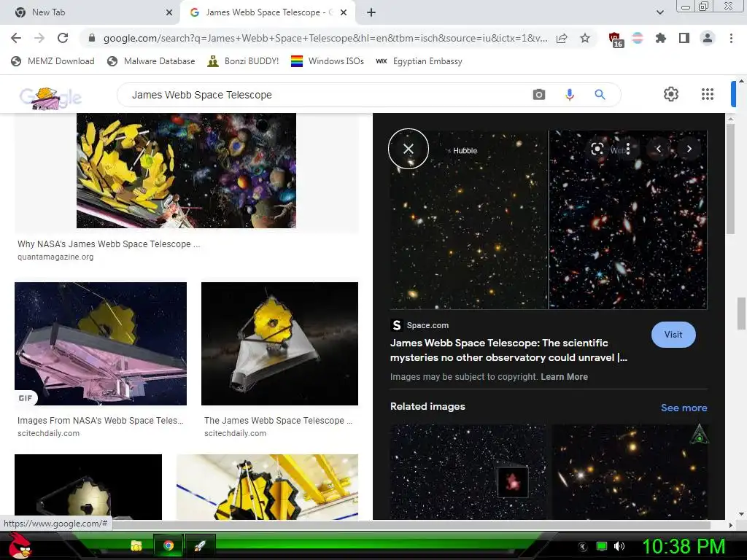The height and width of the screenshot is (560, 747).
Task: Click the address bar URL
Action: (x=325, y=38)
